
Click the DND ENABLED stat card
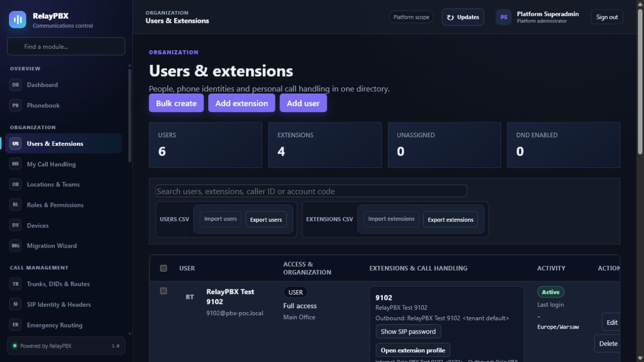coord(564,145)
